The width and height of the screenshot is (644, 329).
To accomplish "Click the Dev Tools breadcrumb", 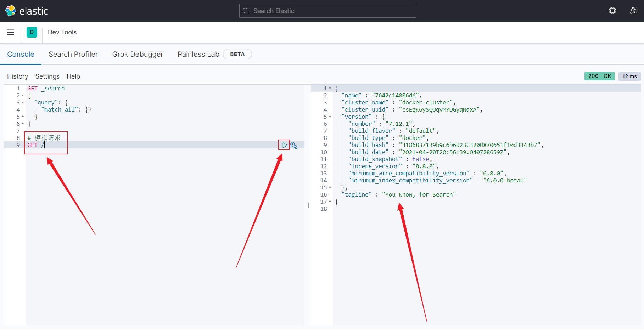I will click(x=62, y=32).
